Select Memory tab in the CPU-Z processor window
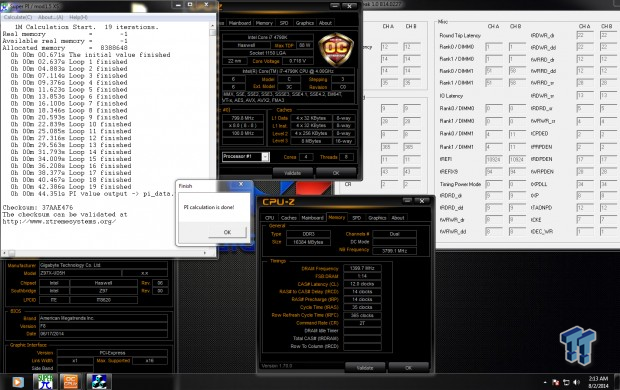The width and height of the screenshot is (620, 390). click(264, 23)
